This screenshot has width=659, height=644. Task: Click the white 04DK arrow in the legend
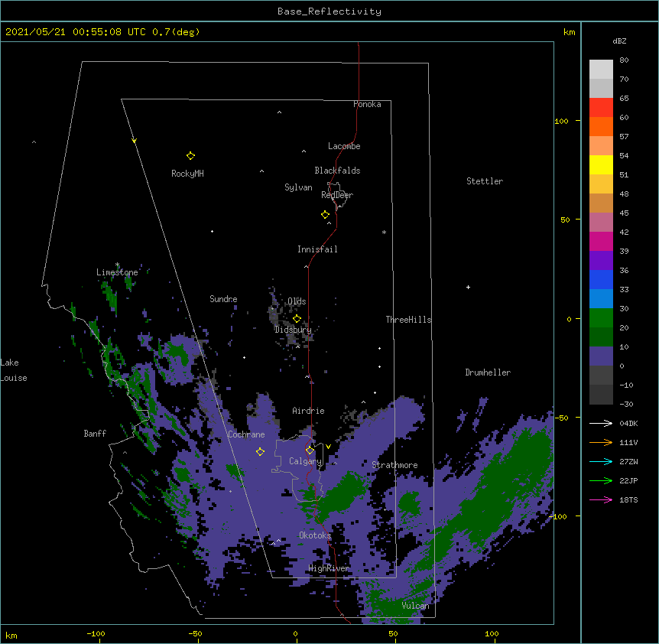click(601, 423)
